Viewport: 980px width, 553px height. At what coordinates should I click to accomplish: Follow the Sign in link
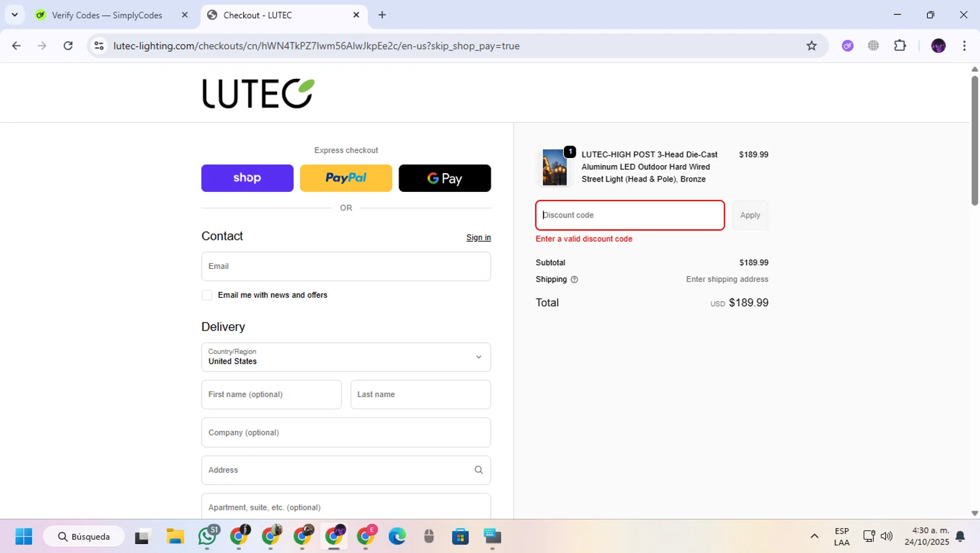[x=478, y=238]
